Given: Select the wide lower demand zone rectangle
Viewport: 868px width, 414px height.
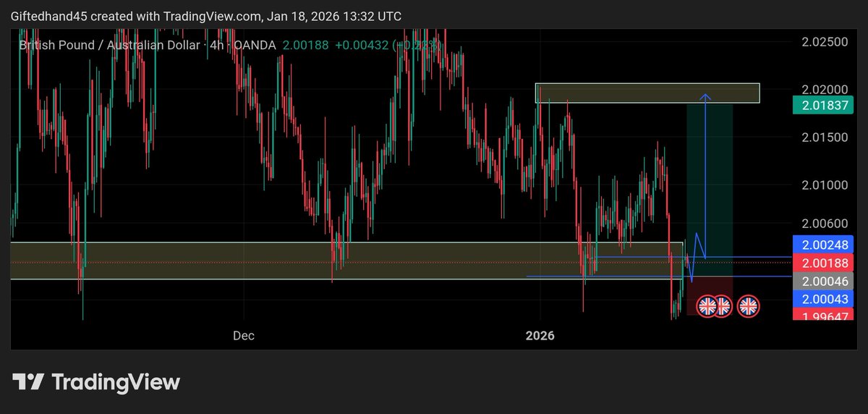Looking at the screenshot, I should coord(346,261).
